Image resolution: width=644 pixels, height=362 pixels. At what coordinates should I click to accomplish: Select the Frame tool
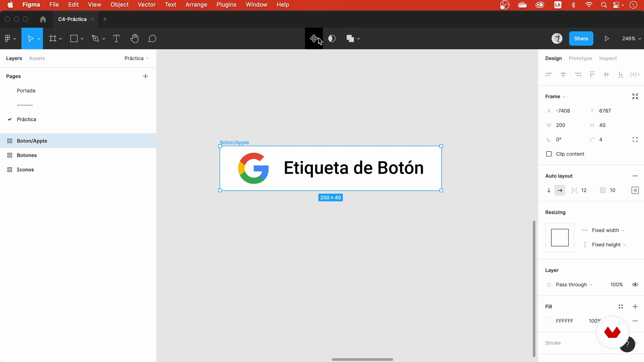(53, 39)
